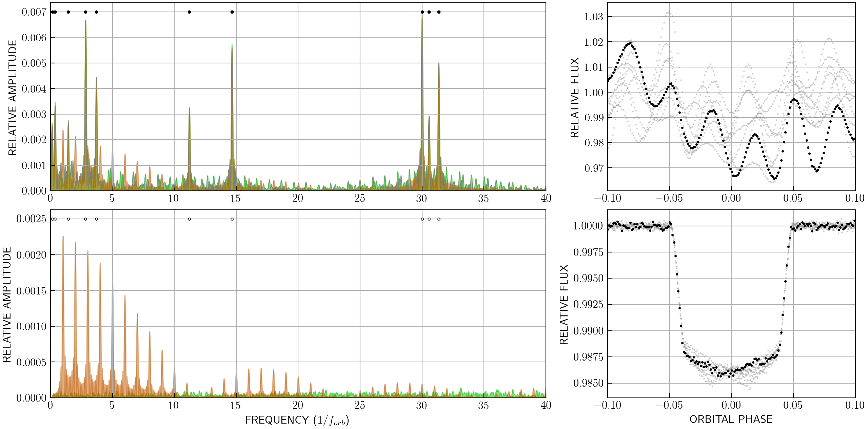The width and height of the screenshot is (868, 429).
Task: Select the 0.003 y-axis tick label
Action: [x=34, y=114]
